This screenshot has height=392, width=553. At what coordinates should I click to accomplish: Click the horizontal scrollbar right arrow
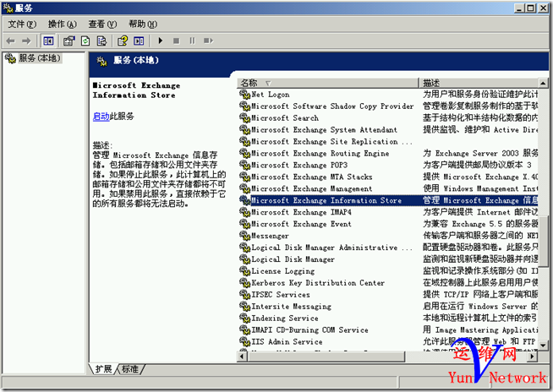point(533,357)
